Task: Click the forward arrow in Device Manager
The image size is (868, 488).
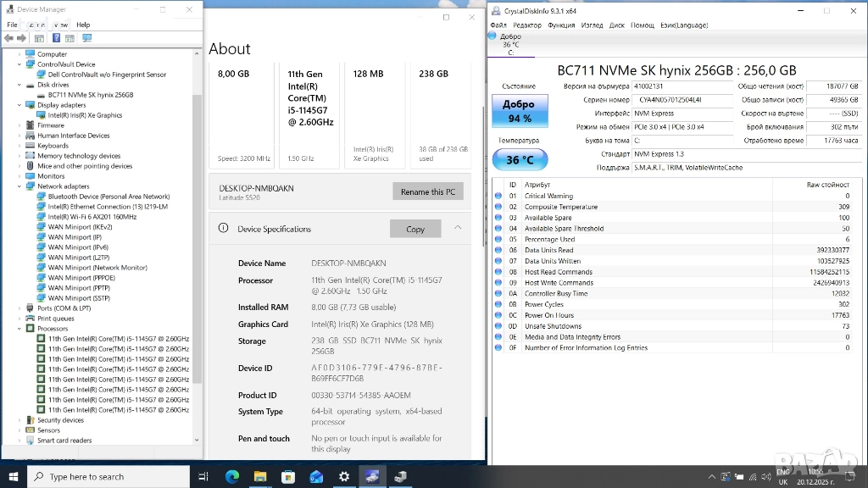Action: 21,38
